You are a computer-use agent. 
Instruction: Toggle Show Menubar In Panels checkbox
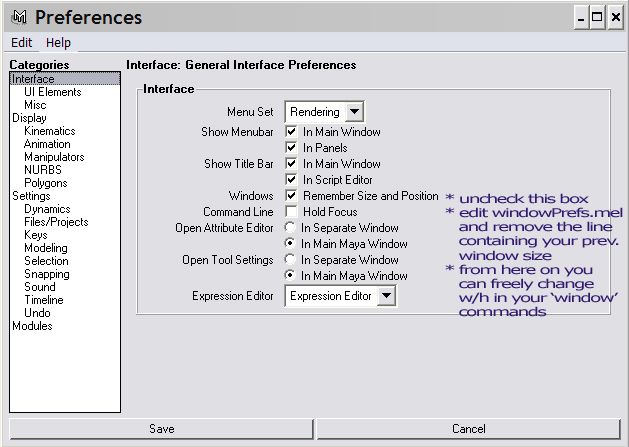tap(291, 148)
